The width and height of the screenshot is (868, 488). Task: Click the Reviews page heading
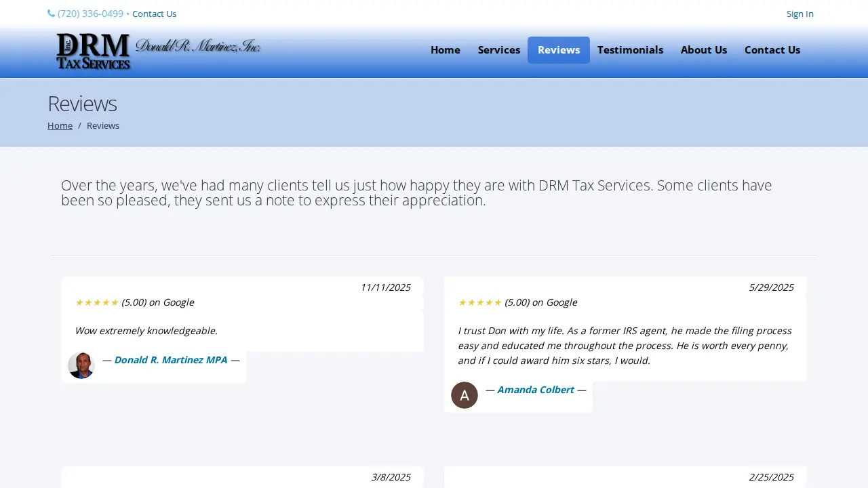tap(82, 104)
